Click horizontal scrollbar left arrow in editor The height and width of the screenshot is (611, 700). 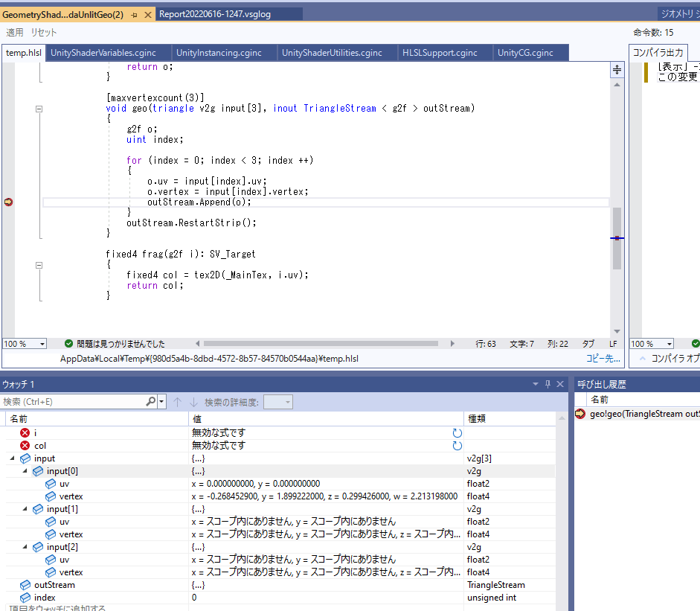point(197,344)
